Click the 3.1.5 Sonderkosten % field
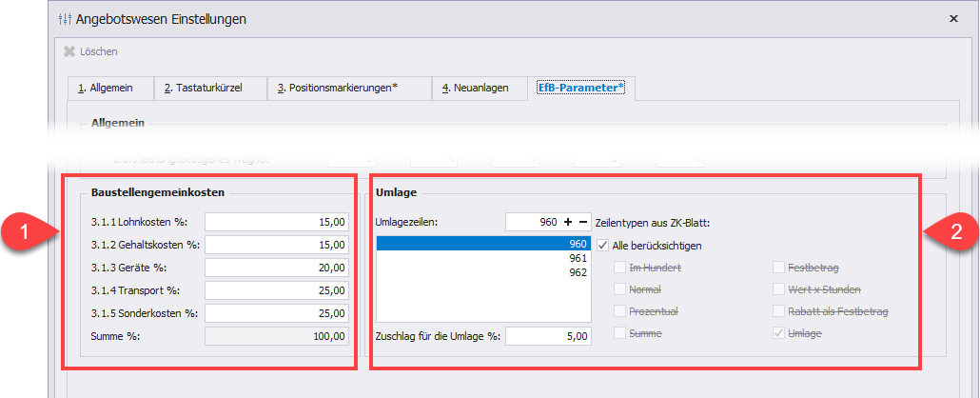980x398 pixels. 278,313
